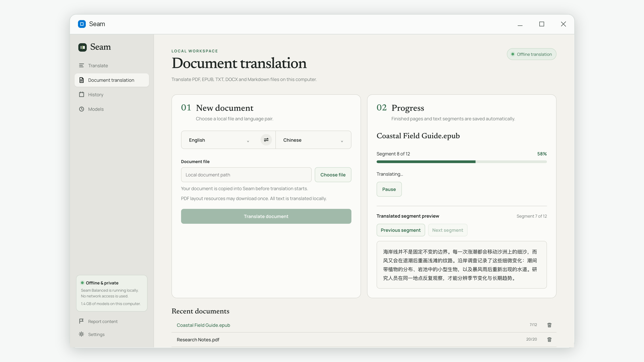This screenshot has height=362, width=644.
Task: Click the Offline translation status badge
Action: (x=531, y=54)
